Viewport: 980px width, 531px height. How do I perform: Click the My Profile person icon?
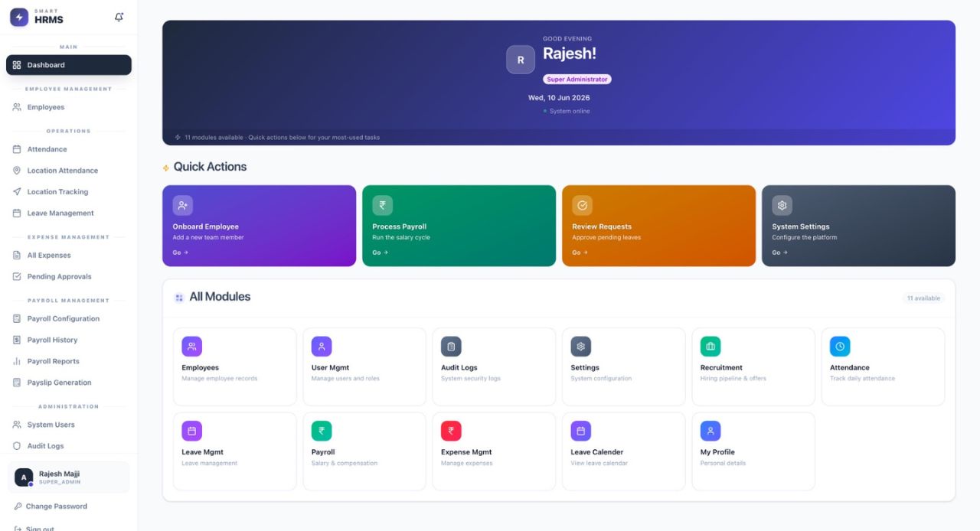click(710, 431)
